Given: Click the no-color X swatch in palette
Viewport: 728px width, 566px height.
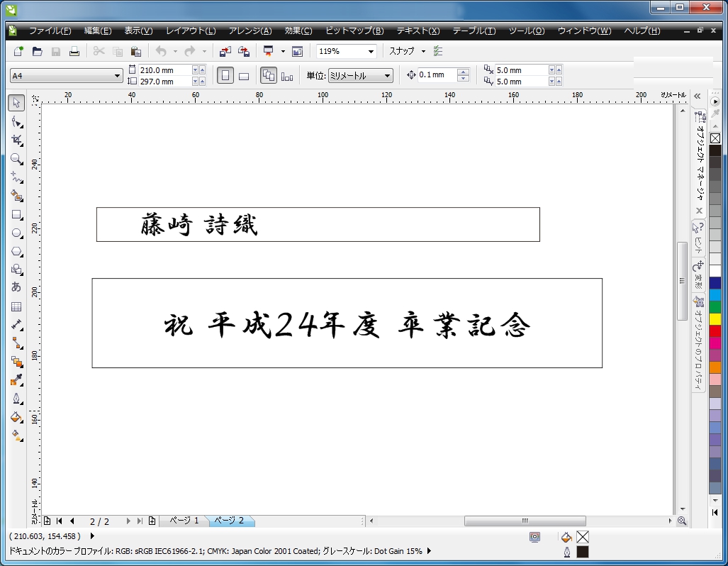Looking at the screenshot, I should (x=715, y=138).
